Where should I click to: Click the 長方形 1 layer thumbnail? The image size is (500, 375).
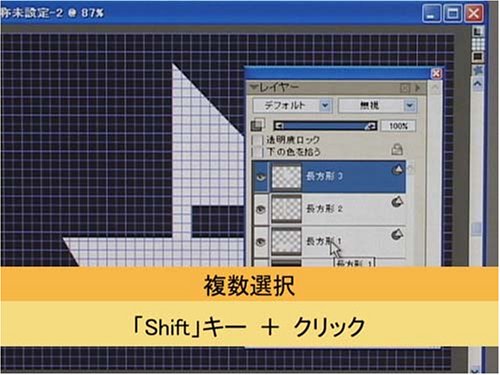click(286, 242)
